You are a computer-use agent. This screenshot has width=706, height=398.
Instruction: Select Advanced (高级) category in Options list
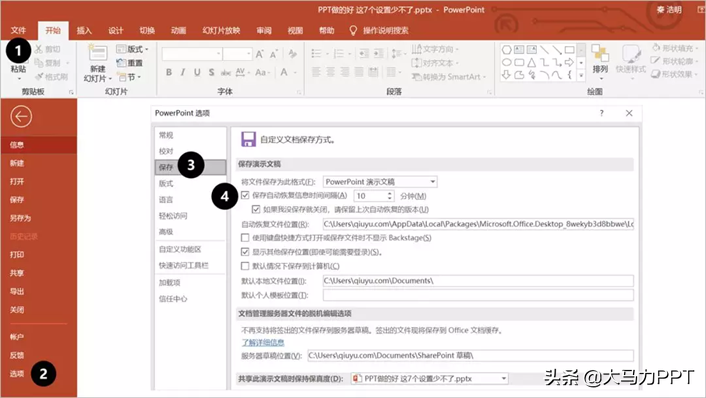click(166, 232)
